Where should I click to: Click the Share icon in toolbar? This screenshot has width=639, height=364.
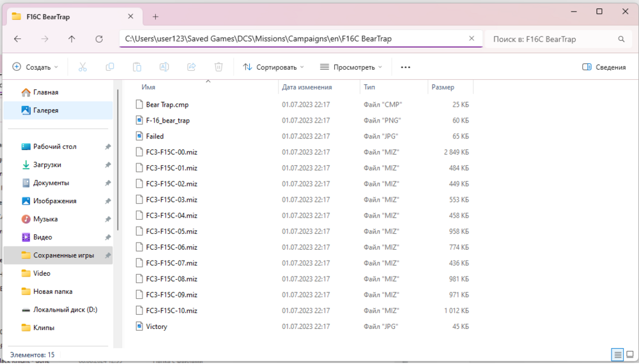(x=192, y=67)
